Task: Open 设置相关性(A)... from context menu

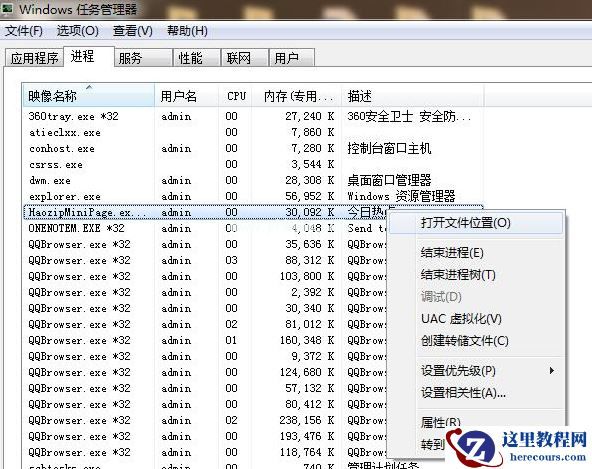Action: [x=476, y=393]
